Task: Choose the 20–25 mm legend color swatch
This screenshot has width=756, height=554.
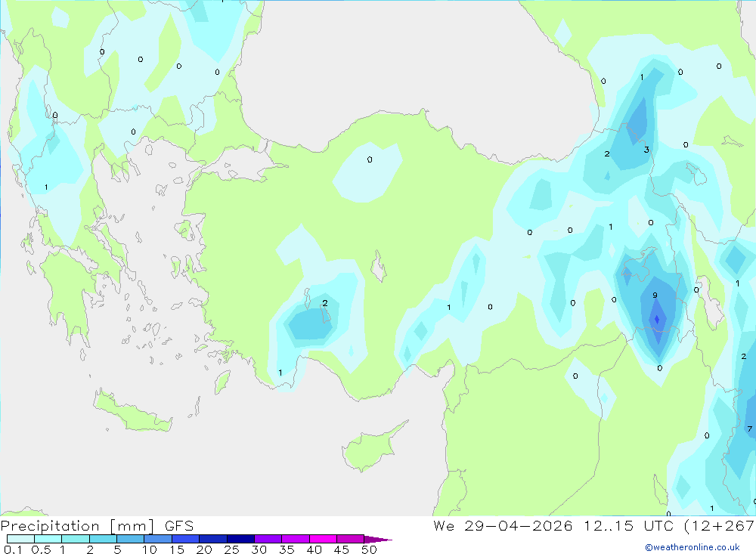Action: point(213,539)
